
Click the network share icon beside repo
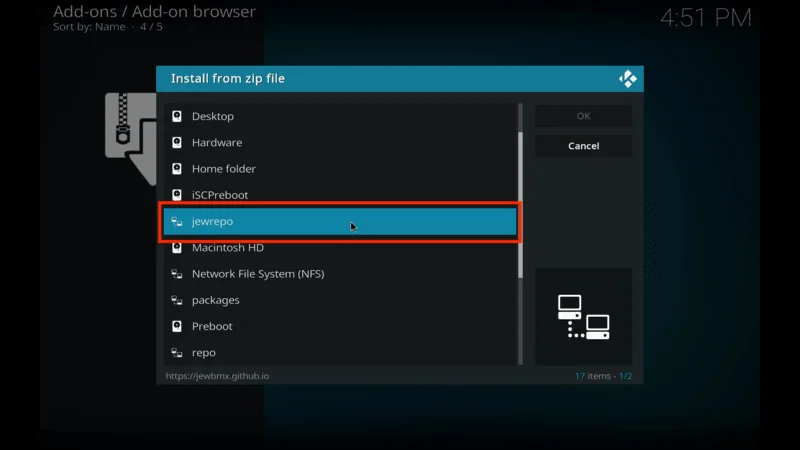pyautogui.click(x=177, y=353)
